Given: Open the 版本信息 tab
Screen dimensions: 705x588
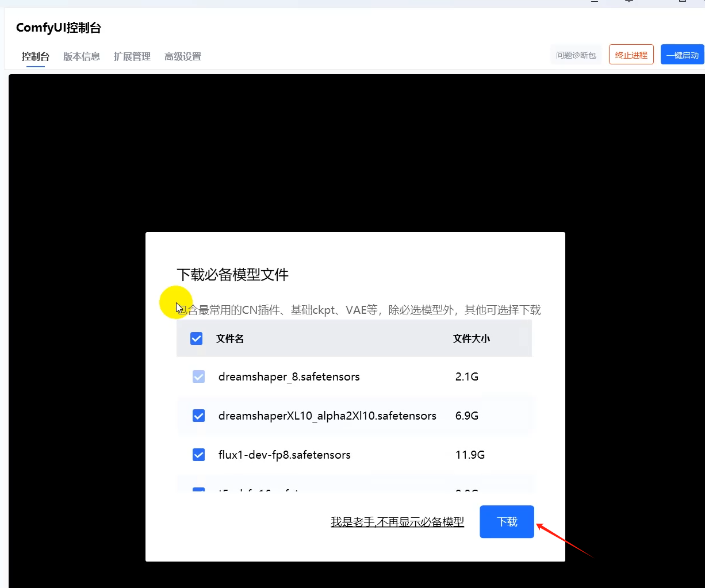Looking at the screenshot, I should click(x=82, y=56).
